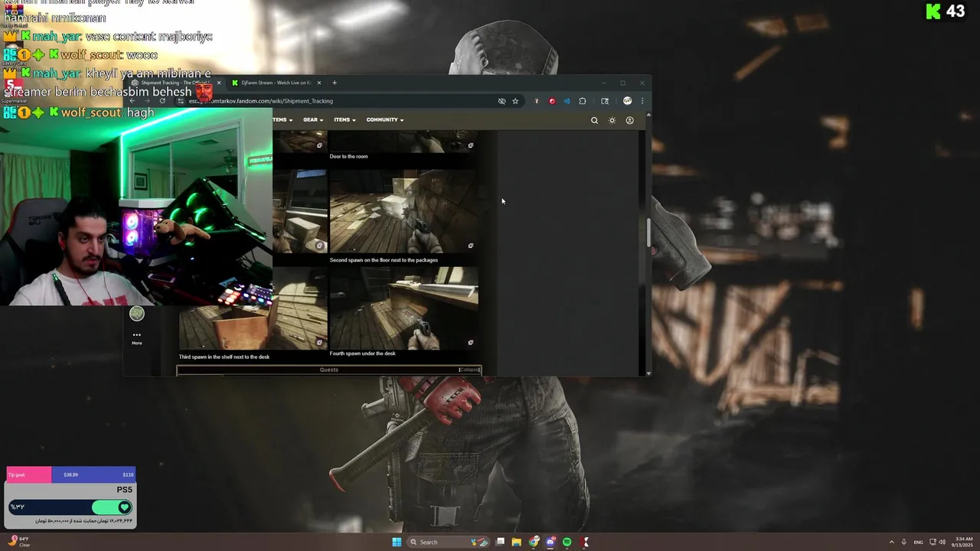Open the Second spawn next to packages image
The width and height of the screenshot is (980, 551).
pos(403,212)
